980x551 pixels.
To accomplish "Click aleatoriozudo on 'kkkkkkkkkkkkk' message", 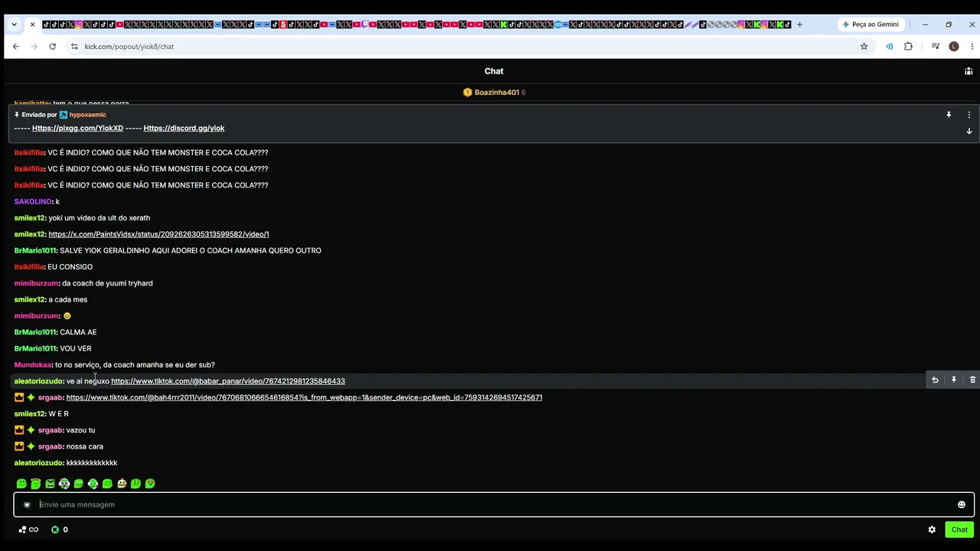I will [x=38, y=463].
